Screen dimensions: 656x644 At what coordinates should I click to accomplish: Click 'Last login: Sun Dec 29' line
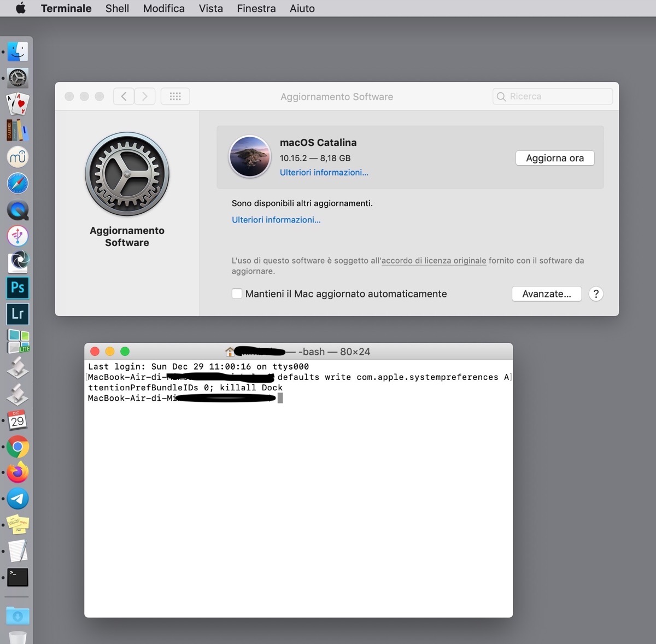[198, 366]
